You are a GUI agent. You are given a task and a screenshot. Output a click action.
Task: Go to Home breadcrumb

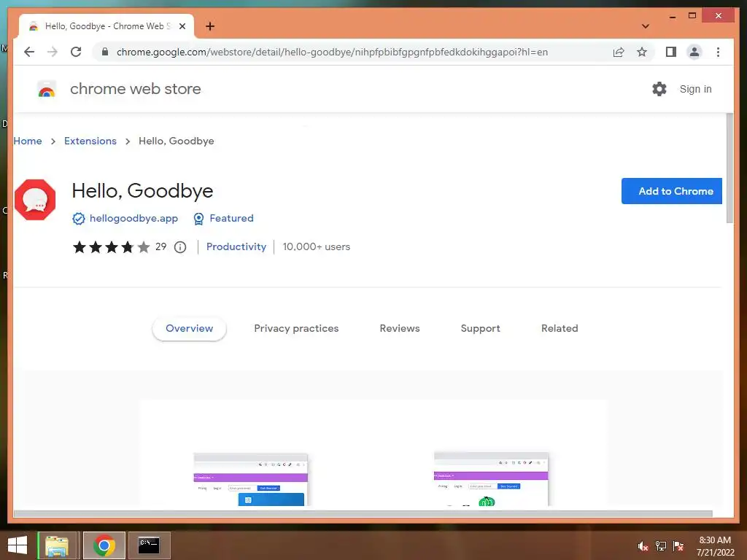pos(28,141)
